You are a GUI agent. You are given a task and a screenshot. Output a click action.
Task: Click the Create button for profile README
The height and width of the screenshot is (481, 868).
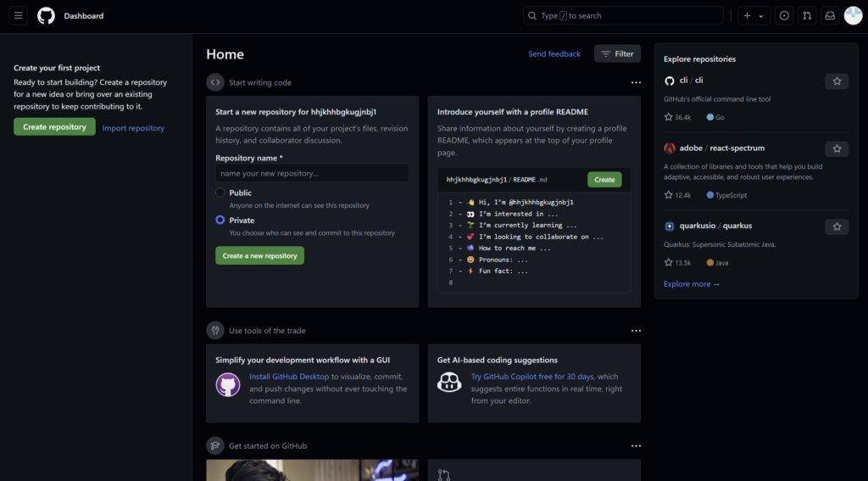pyautogui.click(x=604, y=180)
